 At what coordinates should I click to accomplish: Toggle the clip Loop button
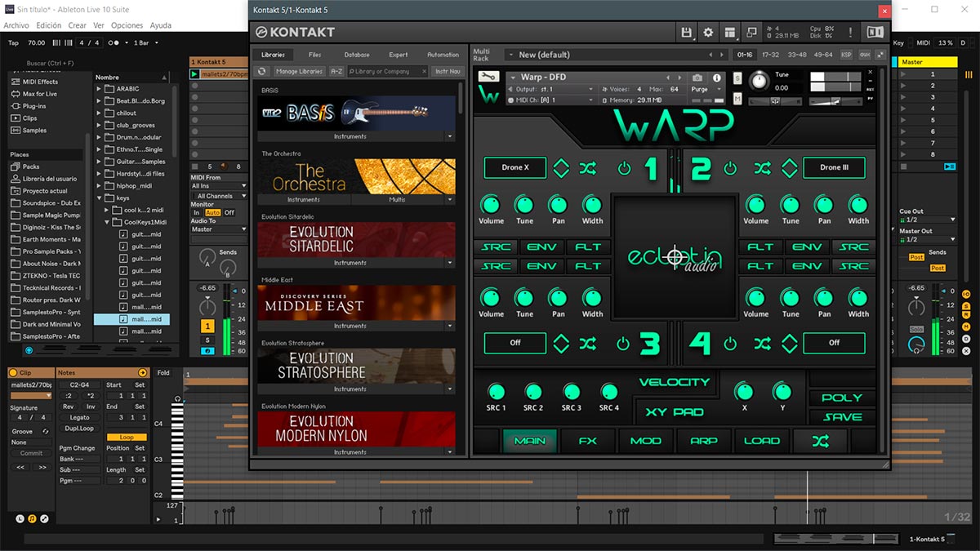127,438
